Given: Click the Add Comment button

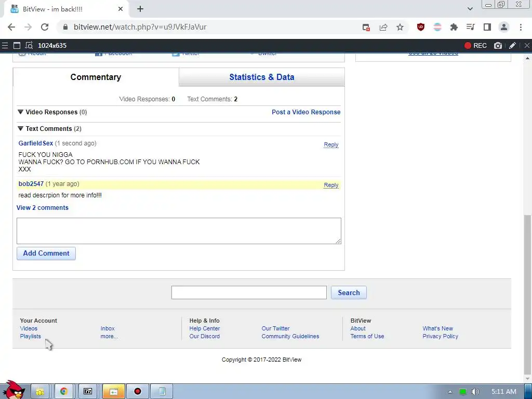Looking at the screenshot, I should (46, 254).
